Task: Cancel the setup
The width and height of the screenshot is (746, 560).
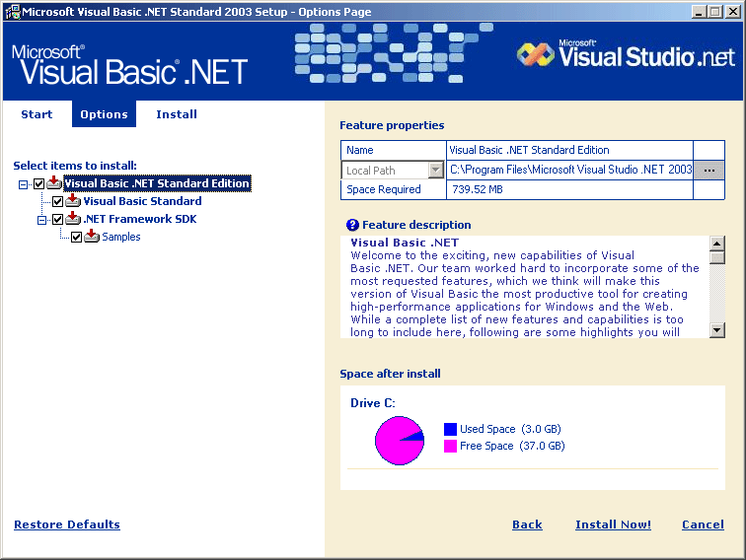Action: 703,525
